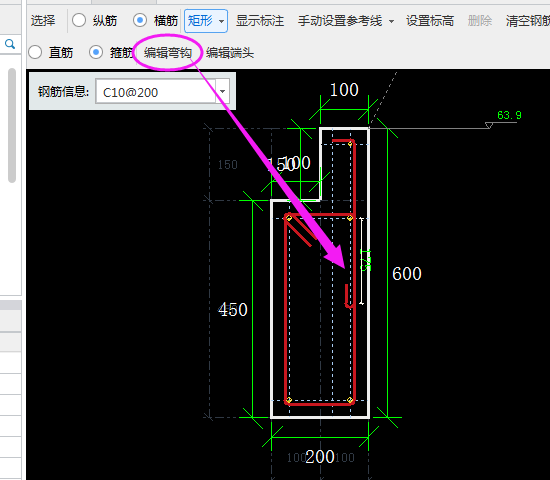Select the 横筋 radio button
Screen dimensions: 550x480
(140, 20)
